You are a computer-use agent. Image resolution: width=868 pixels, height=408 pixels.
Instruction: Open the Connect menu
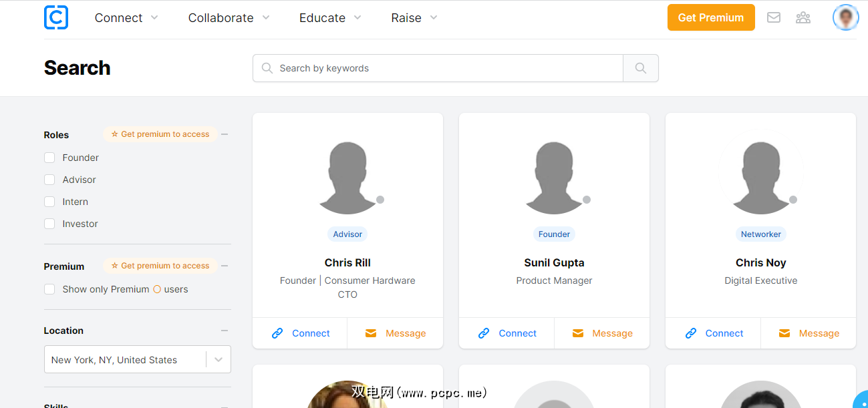coord(126,18)
